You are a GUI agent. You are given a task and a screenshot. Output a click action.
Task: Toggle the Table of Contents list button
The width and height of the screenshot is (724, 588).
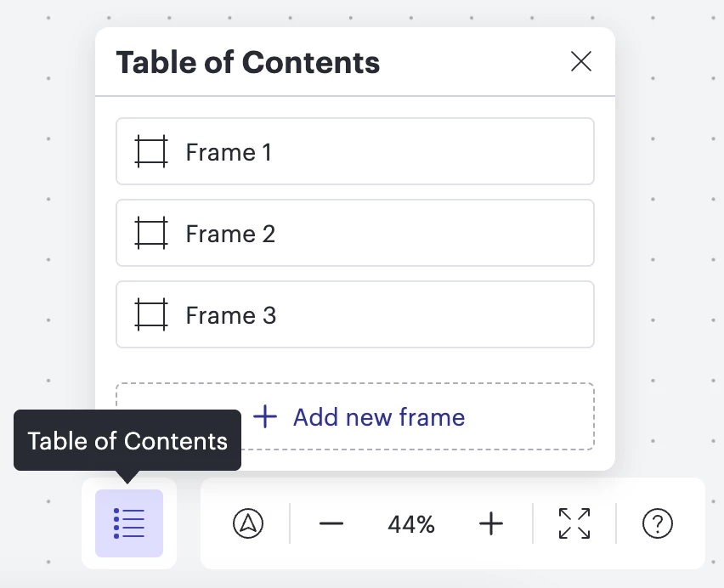[129, 523]
